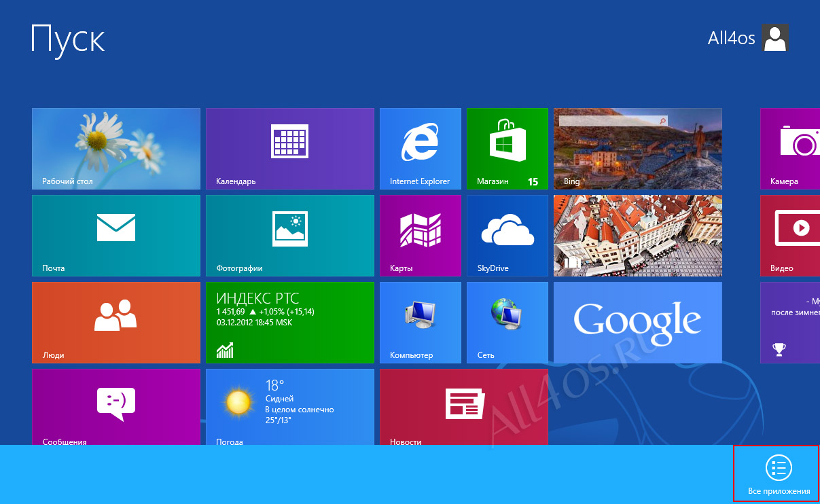Click the store update count 15
Image resolution: width=820 pixels, height=504 pixels.
(533, 182)
